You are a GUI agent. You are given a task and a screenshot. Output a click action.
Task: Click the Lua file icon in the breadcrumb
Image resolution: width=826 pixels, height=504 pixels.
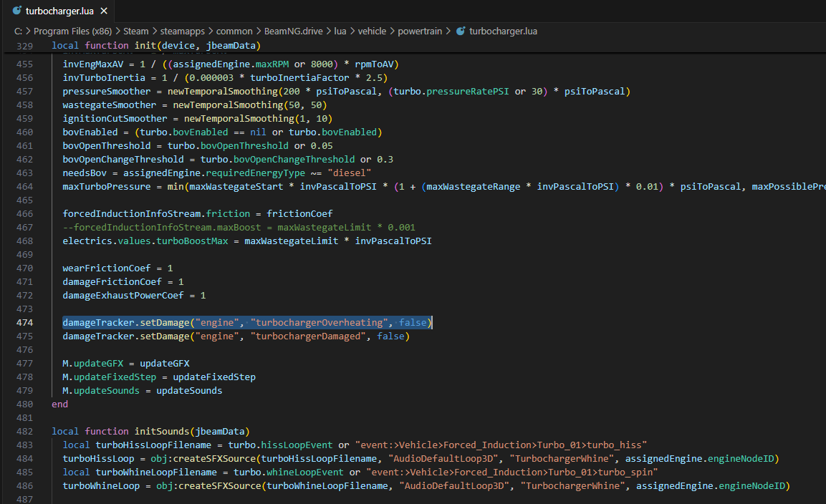click(461, 31)
